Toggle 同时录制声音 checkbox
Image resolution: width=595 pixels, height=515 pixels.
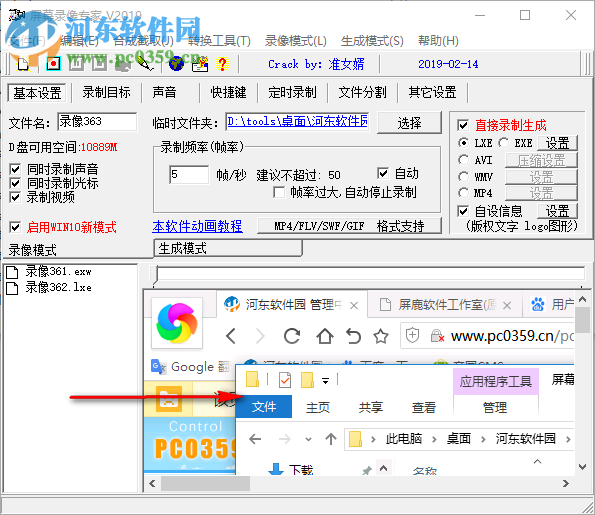[x=15, y=169]
